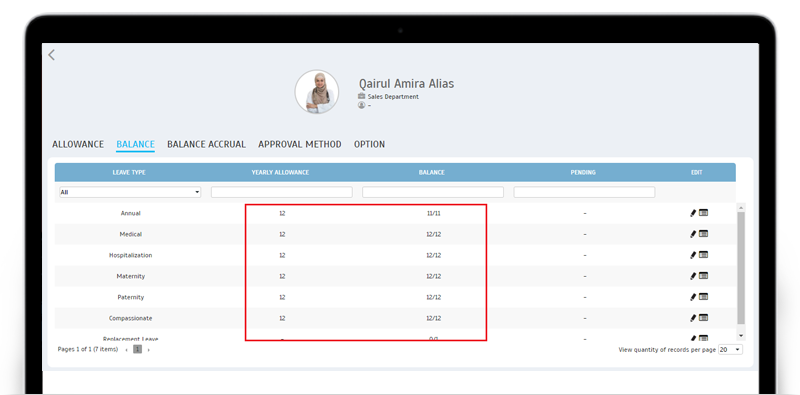
Task: Click the pencil icon in Medical row
Action: (693, 234)
